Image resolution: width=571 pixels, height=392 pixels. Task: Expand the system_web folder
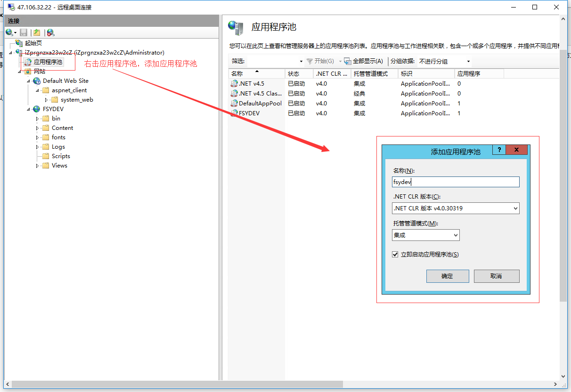click(45, 99)
